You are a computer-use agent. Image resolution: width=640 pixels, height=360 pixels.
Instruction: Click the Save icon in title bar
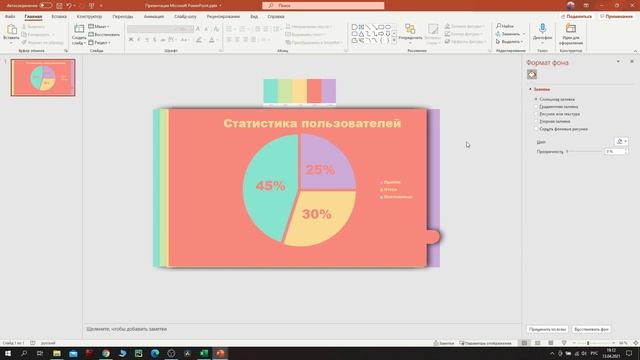tap(60, 6)
